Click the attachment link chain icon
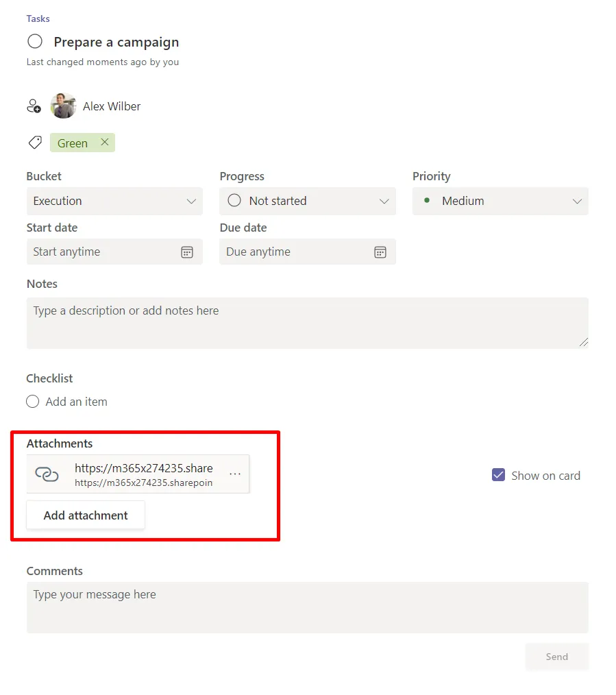Image resolution: width=616 pixels, height=695 pixels. point(47,474)
